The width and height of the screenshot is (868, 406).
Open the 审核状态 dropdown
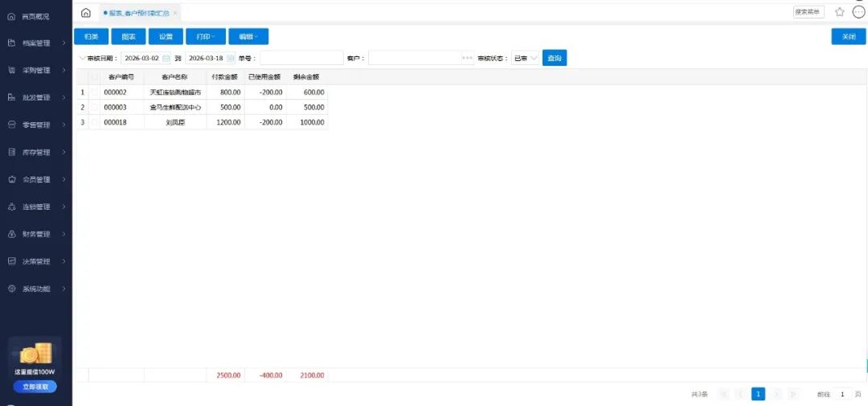point(526,59)
